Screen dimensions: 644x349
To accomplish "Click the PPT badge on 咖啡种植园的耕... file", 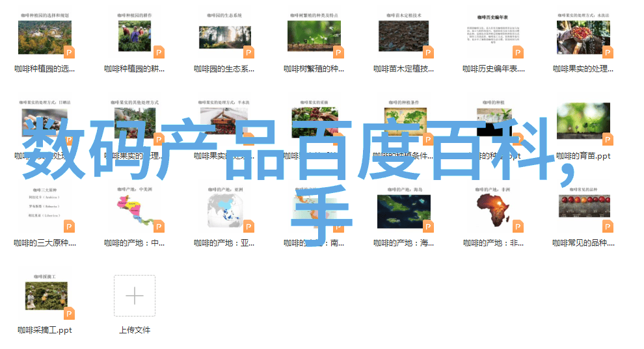I will [x=159, y=52].
